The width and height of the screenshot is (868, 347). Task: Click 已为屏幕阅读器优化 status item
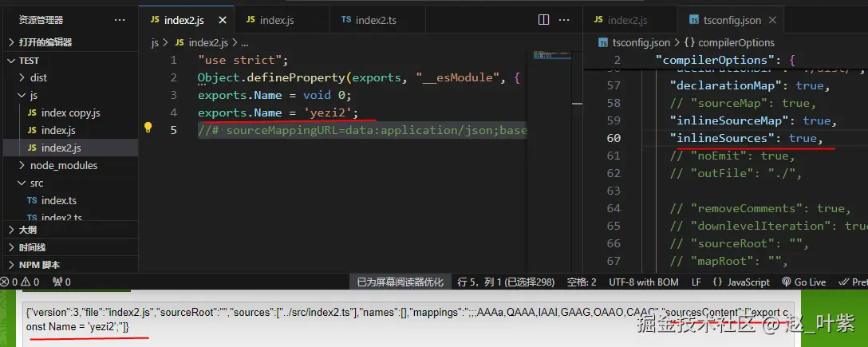[x=400, y=282]
